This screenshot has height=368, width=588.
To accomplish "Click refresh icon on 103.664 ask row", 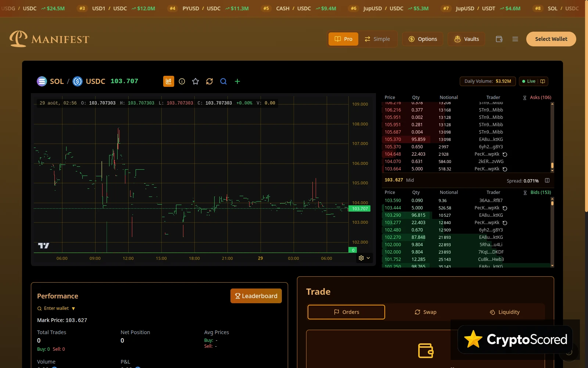I will (505, 169).
